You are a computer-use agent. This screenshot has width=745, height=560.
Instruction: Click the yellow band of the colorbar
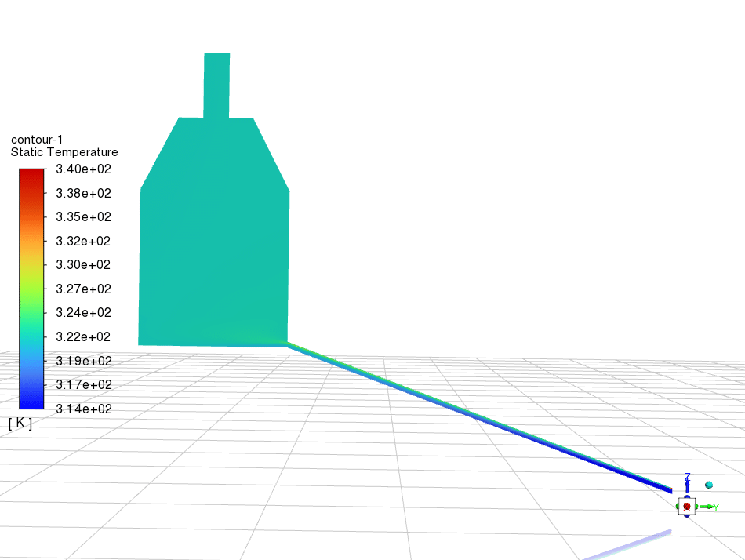pyautogui.click(x=31, y=253)
